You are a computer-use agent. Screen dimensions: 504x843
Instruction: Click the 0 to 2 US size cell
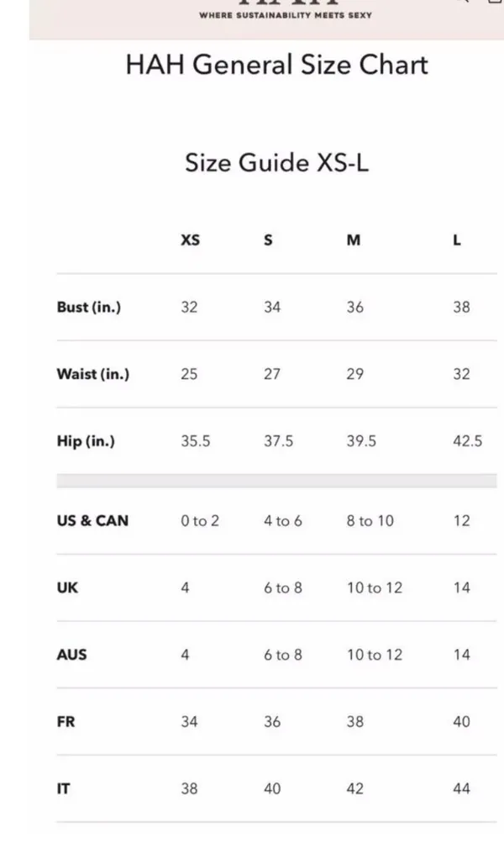(200, 520)
